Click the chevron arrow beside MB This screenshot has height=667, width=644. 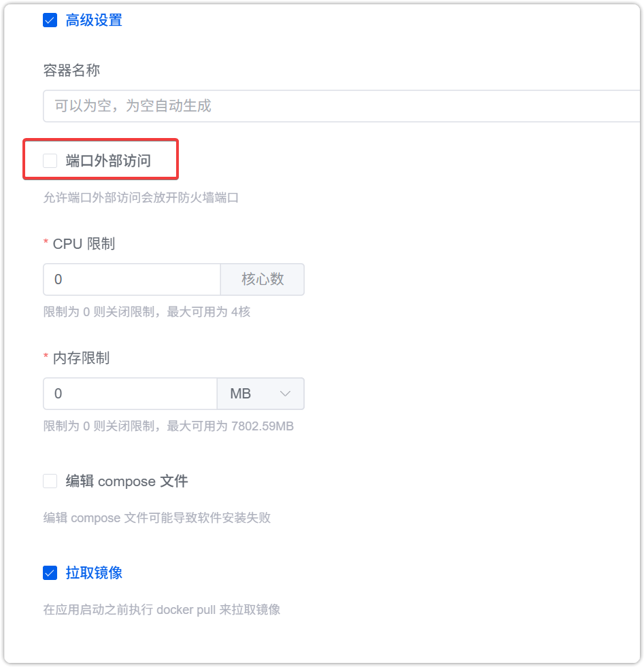tap(286, 394)
